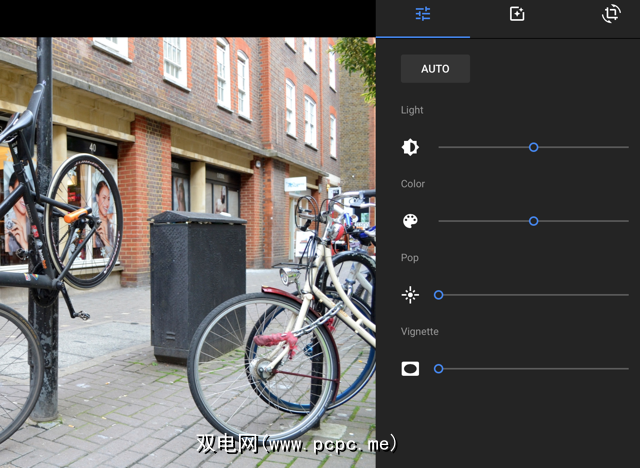
Task: Click the Vignette section label
Action: pos(419,331)
